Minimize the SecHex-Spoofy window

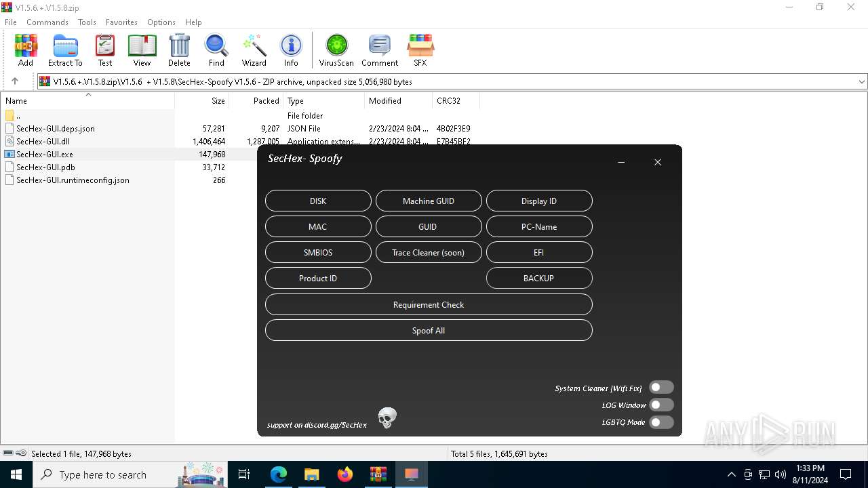pyautogui.click(x=621, y=162)
